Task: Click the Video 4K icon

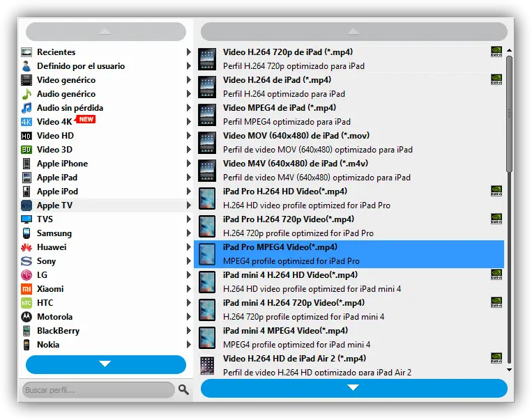Action: 26,122
